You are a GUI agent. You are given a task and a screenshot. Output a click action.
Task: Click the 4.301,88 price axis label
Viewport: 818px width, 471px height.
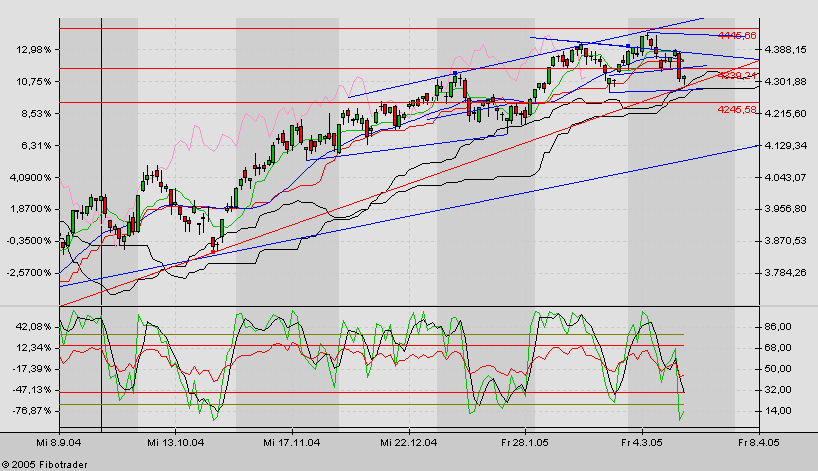point(785,81)
